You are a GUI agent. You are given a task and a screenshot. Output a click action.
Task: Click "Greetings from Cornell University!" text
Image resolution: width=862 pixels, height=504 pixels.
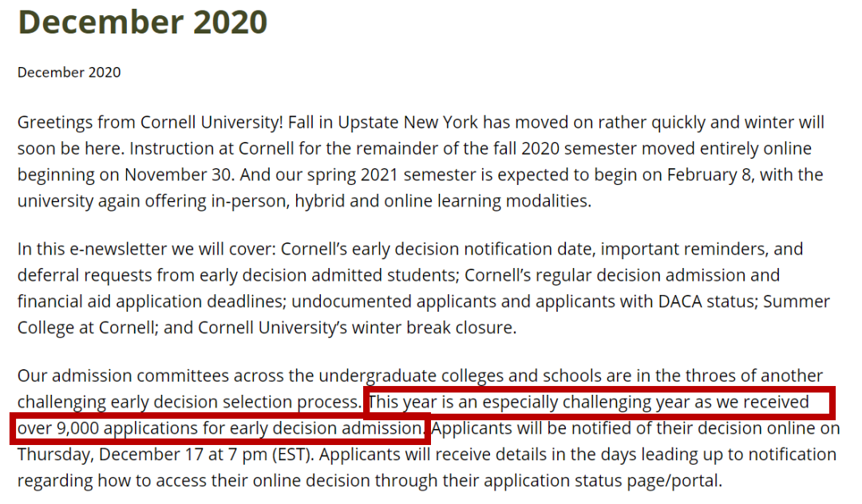coord(150,123)
